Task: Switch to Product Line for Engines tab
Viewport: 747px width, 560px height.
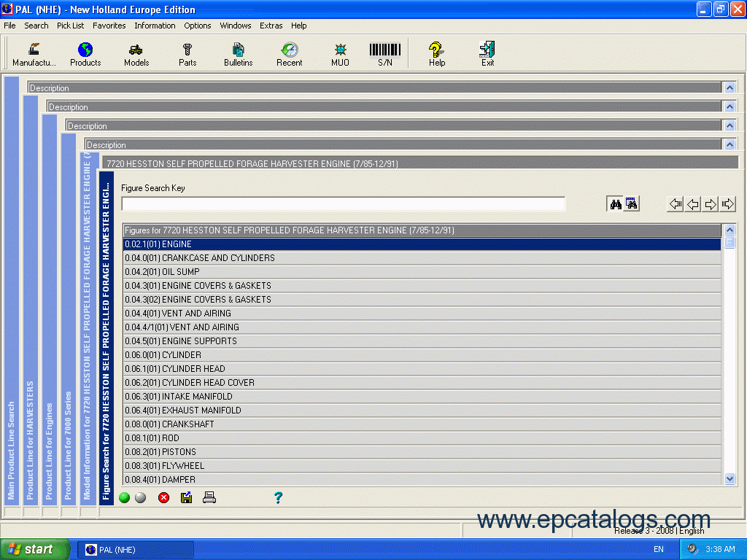Action: tap(50, 309)
